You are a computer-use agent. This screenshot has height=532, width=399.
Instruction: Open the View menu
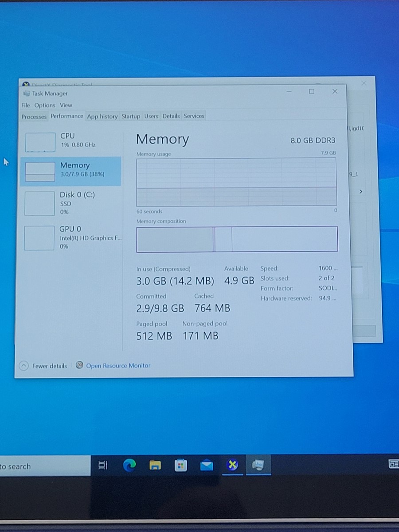tap(66, 105)
